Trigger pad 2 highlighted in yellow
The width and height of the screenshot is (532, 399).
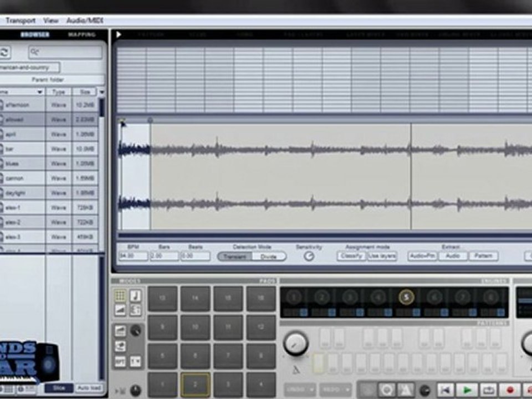click(x=196, y=385)
